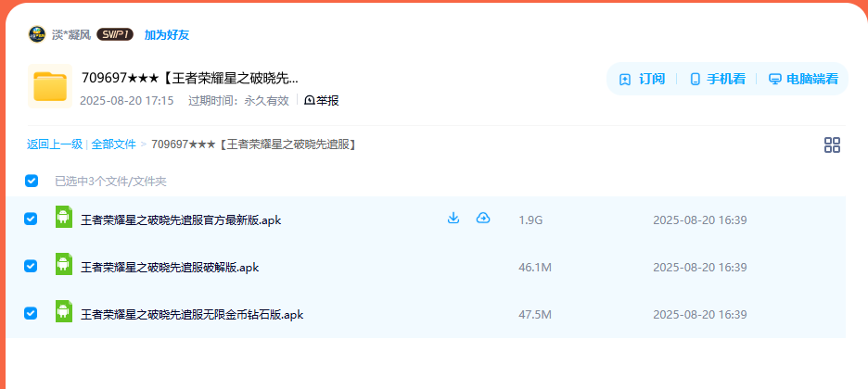
Task: Click the Android icon of 官方最新版.apk
Action: 64,217
